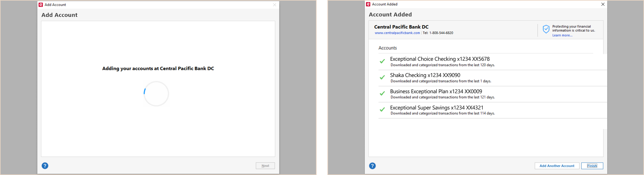Viewport: 644px width, 175px height.
Task: Click green checkmark beside Shaka Checking
Action: pos(382,77)
